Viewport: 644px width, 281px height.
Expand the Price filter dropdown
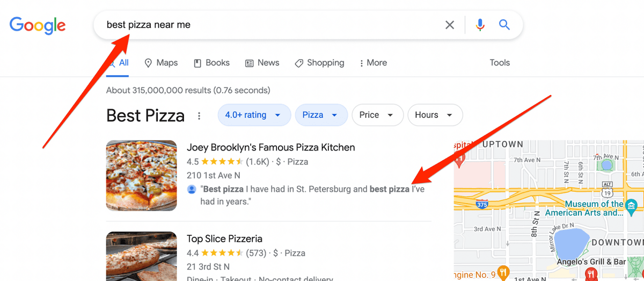[x=377, y=115]
